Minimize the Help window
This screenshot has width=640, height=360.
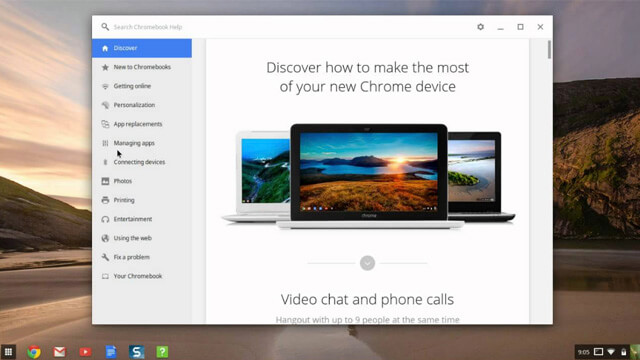[x=500, y=27]
